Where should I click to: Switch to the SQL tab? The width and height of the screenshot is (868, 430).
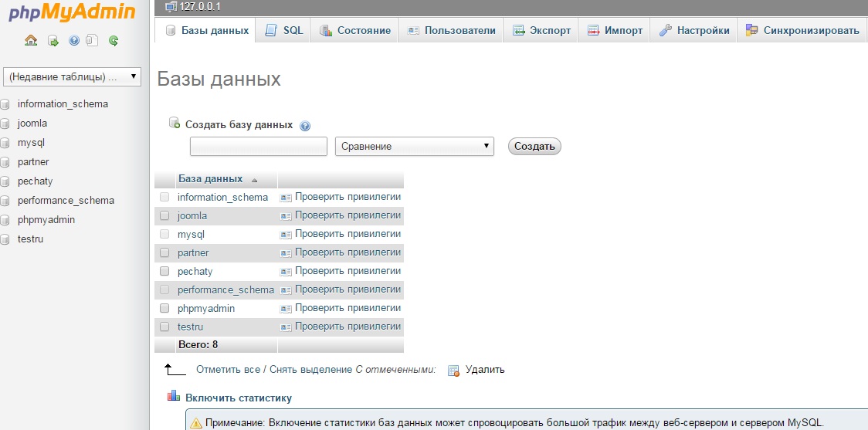[x=284, y=31]
